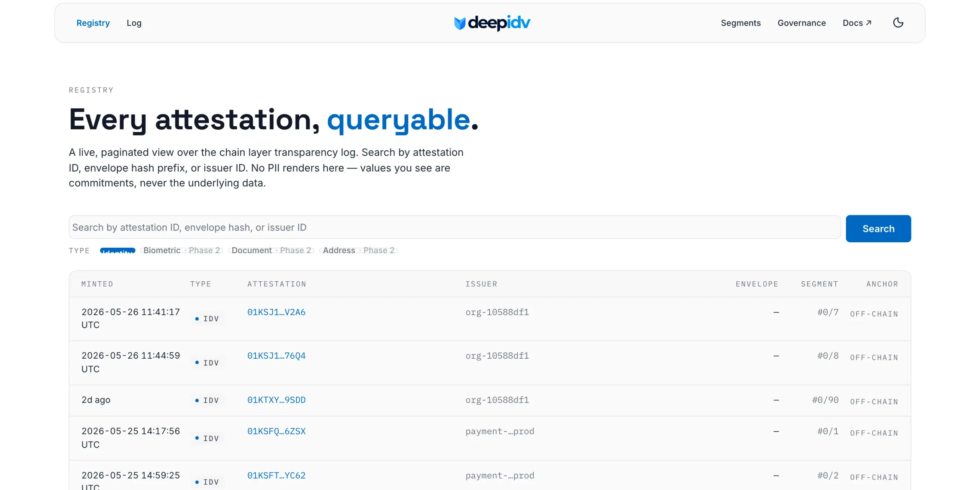The height and width of the screenshot is (490, 980).
Task: Click segment value #0/8
Action: tap(828, 356)
